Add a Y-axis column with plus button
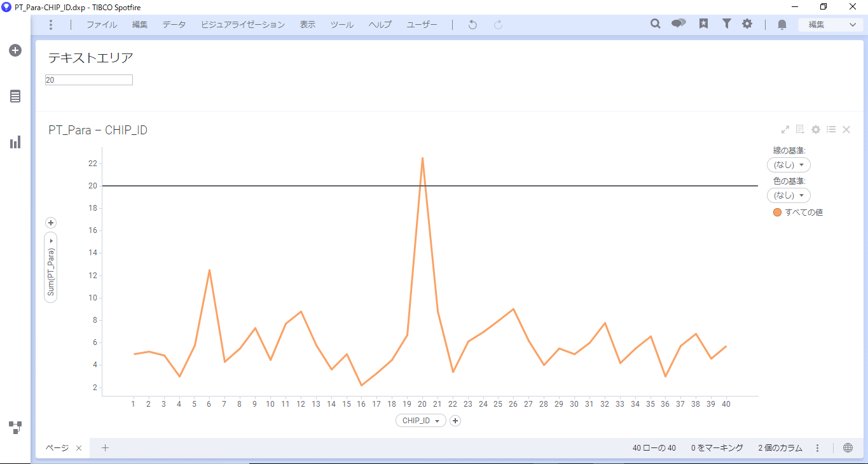Screen dimensions: 868x464 (52, 223)
